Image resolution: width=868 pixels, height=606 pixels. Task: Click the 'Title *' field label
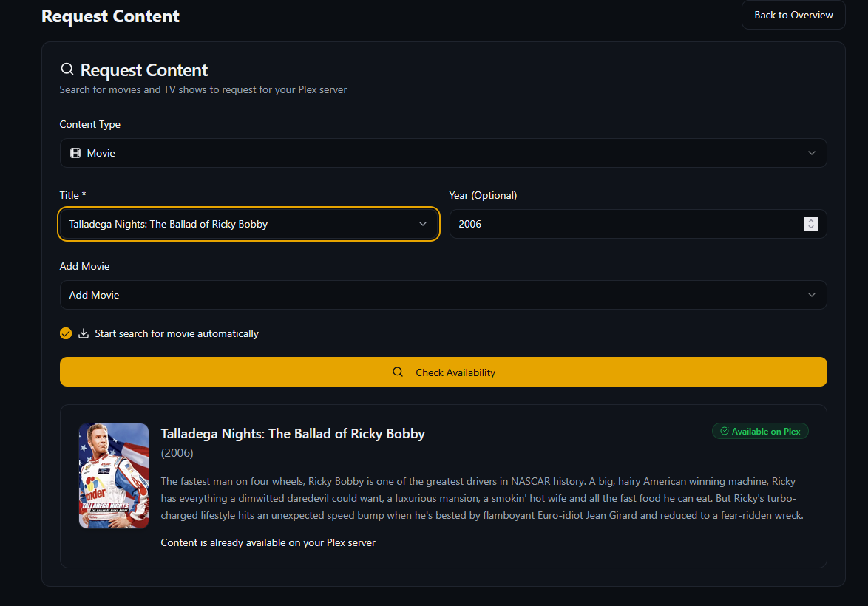click(72, 195)
